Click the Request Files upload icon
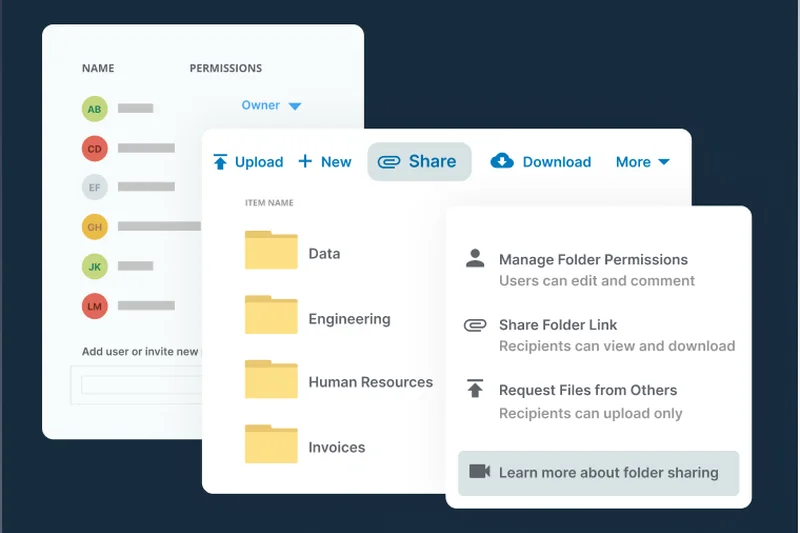This screenshot has height=533, width=800. [475, 390]
